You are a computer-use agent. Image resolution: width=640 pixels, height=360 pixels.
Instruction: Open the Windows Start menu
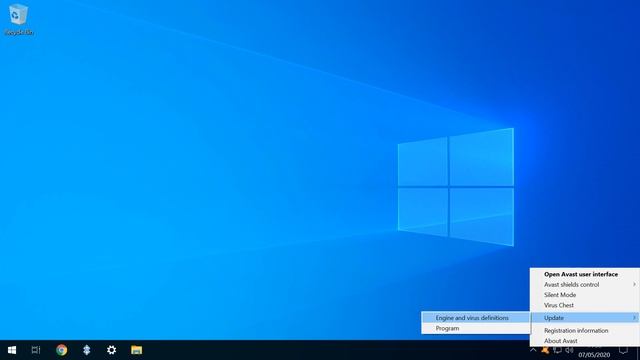point(12,350)
